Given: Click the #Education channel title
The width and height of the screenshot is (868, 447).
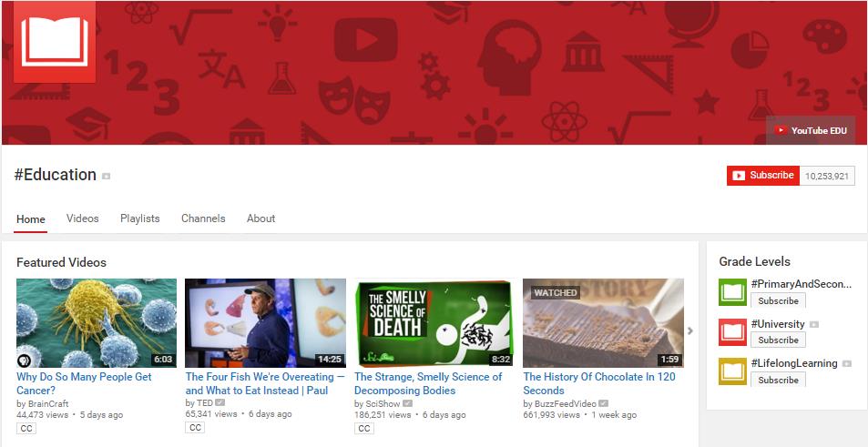Looking at the screenshot, I should (56, 175).
